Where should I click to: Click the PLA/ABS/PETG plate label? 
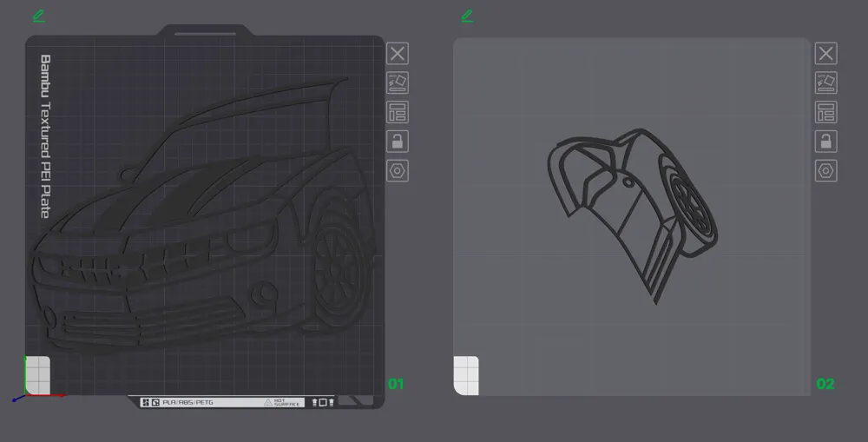tap(187, 402)
